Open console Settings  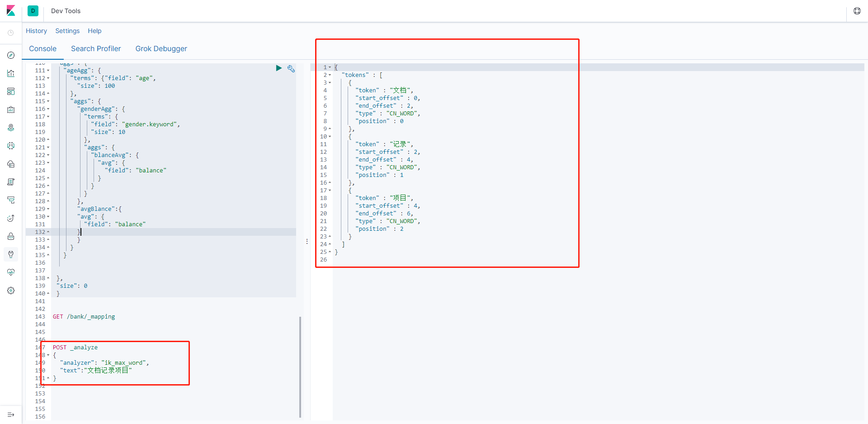[x=67, y=31]
